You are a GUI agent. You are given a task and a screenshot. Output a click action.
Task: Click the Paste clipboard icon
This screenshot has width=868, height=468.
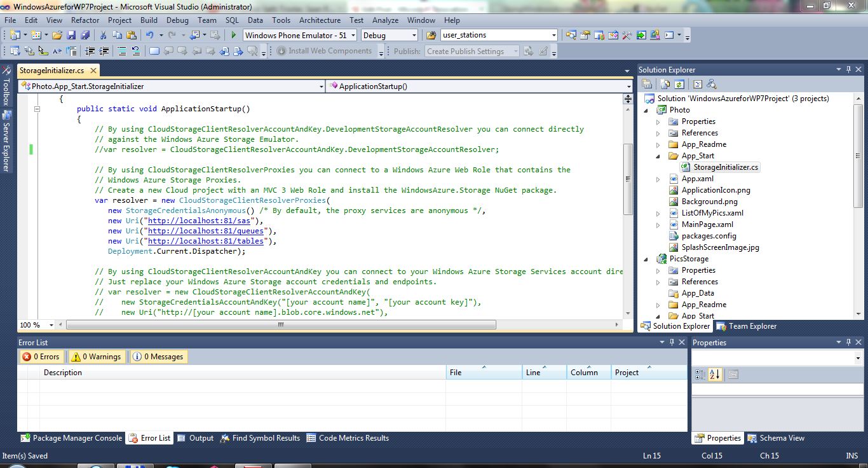[x=132, y=35]
